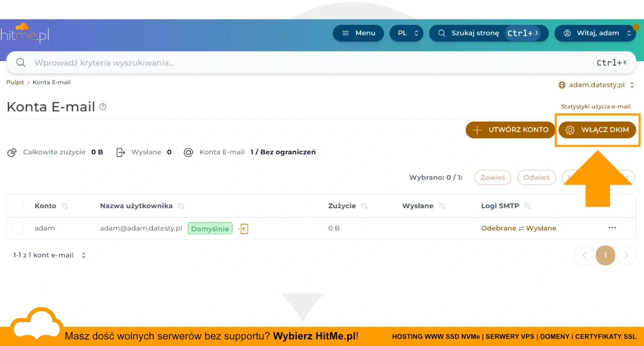Open Wysłane SMTP logs link in row
644x346 pixels.
(x=541, y=228)
